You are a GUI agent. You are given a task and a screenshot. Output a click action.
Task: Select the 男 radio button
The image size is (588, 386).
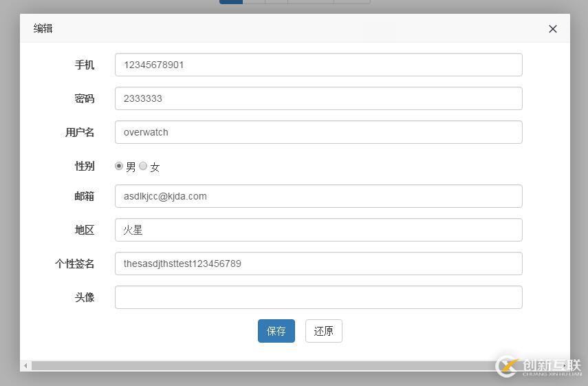pos(119,166)
